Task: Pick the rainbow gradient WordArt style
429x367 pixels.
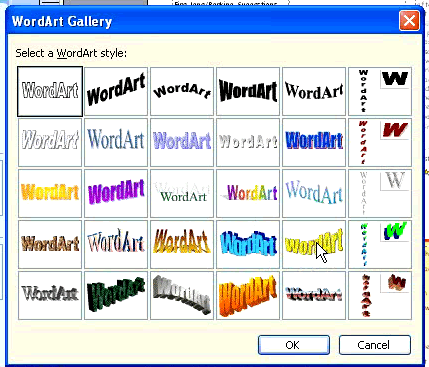Action: (x=248, y=193)
